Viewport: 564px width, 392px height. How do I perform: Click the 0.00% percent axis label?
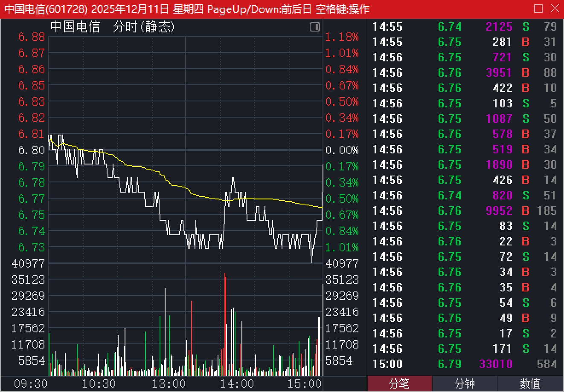pos(342,150)
